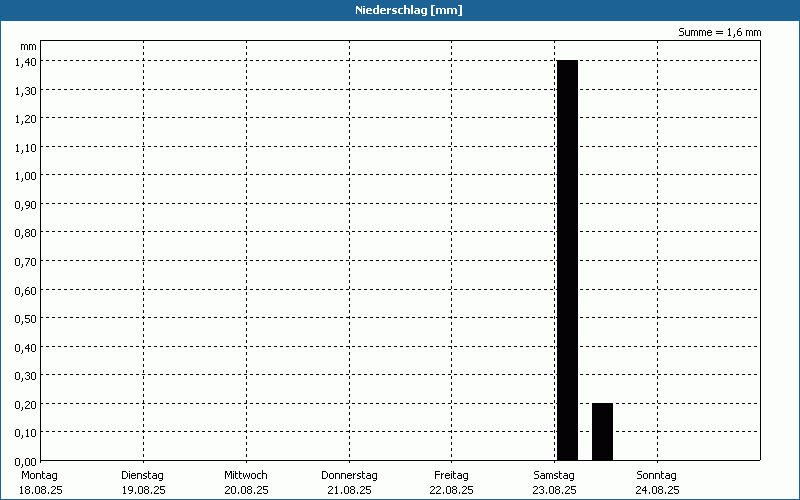Click the date 22.08.25
Image resolution: width=800 pixels, height=500 pixels.
[x=452, y=491]
